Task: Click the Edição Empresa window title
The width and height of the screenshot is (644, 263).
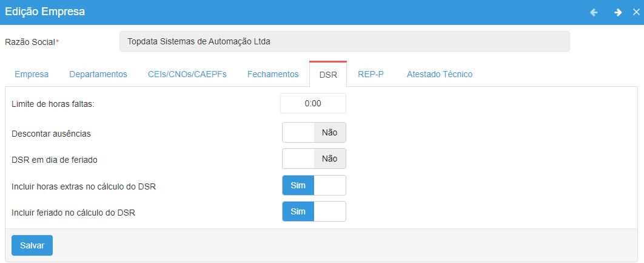Action: tap(45, 12)
